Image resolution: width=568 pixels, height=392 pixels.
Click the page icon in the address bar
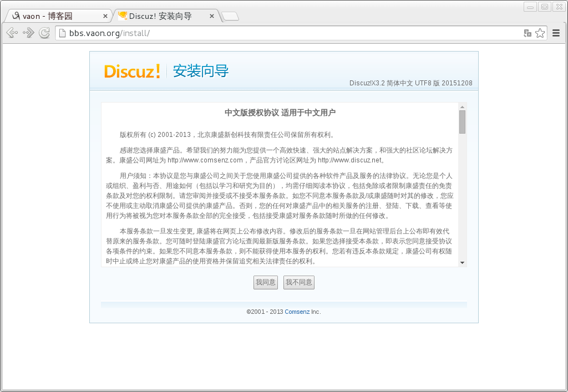coord(62,33)
